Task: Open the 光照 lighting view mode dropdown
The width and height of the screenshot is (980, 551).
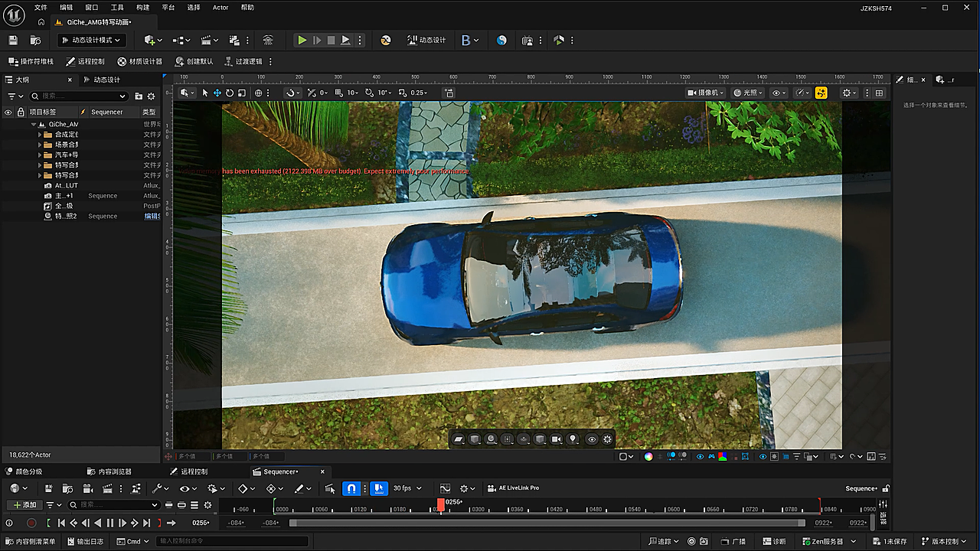Action: pyautogui.click(x=749, y=93)
